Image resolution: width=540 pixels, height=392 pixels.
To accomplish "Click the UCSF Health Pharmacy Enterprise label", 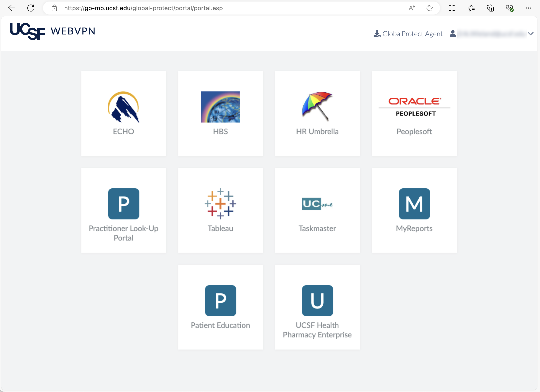I will point(317,330).
